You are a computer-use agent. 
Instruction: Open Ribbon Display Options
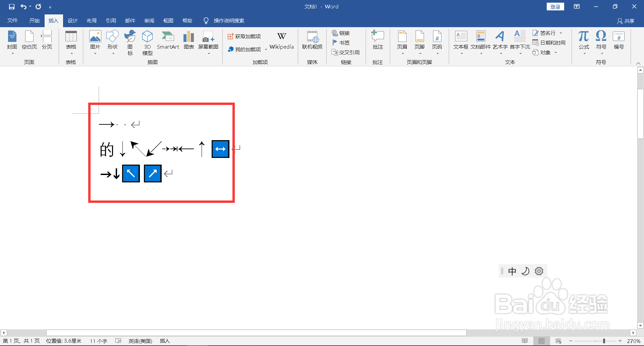tap(577, 7)
